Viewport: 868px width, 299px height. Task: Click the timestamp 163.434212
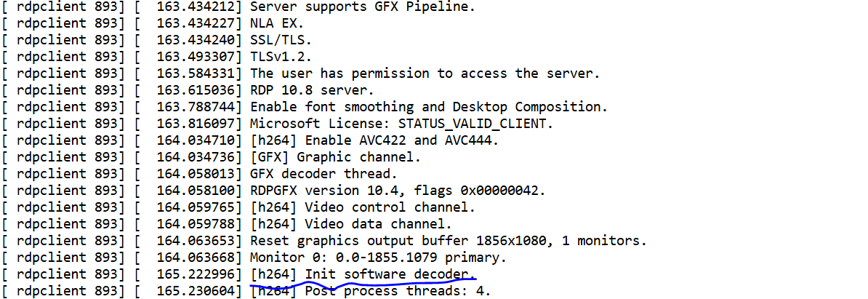[x=200, y=7]
